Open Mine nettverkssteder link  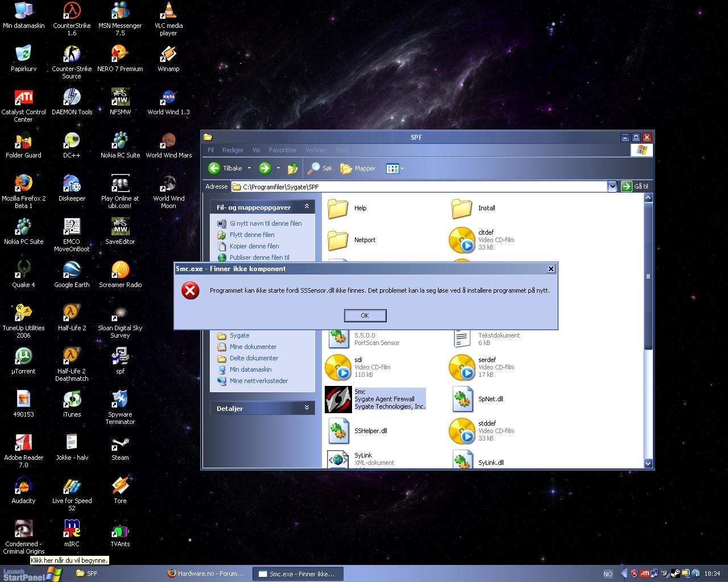point(259,381)
